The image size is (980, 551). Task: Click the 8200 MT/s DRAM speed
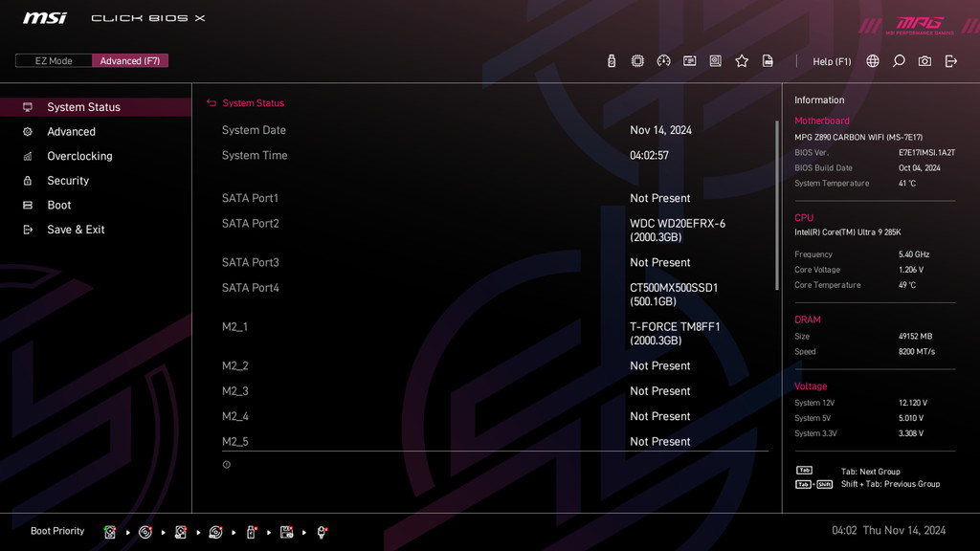tap(917, 352)
